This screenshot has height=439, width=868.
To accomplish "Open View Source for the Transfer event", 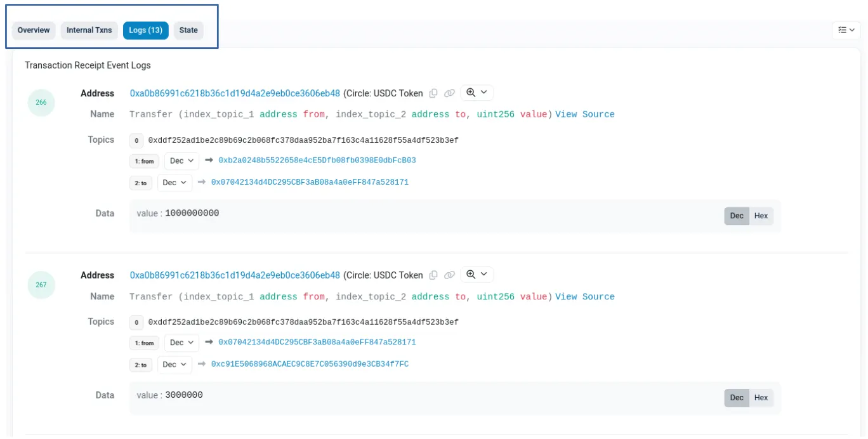I will tap(584, 114).
